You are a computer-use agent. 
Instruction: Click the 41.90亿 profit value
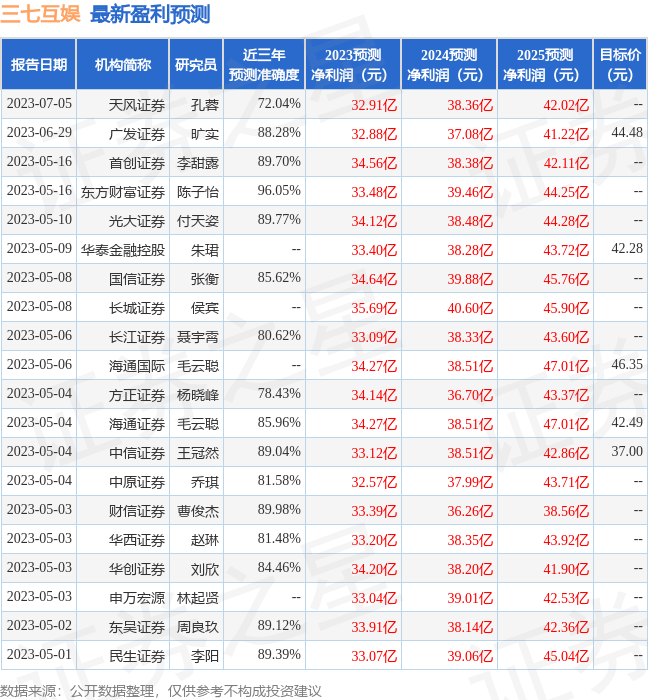coord(566,569)
